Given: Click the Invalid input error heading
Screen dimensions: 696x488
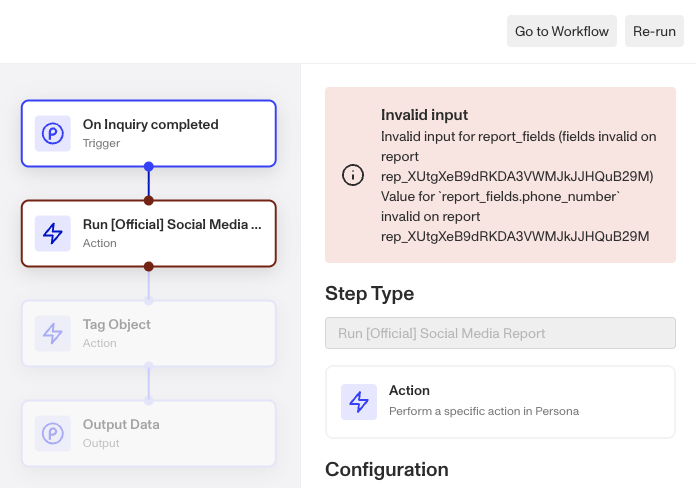Looking at the screenshot, I should (424, 115).
